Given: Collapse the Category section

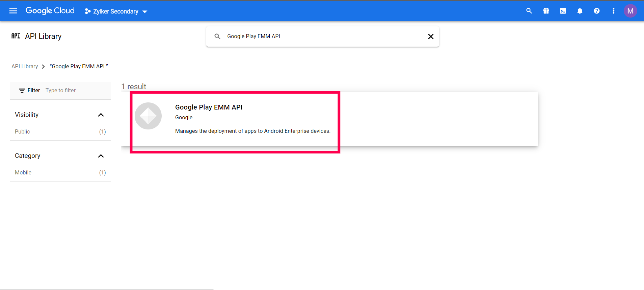Looking at the screenshot, I should pos(101,156).
